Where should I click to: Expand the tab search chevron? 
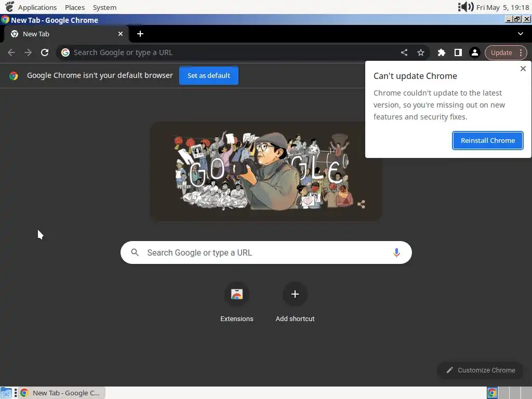(x=521, y=34)
